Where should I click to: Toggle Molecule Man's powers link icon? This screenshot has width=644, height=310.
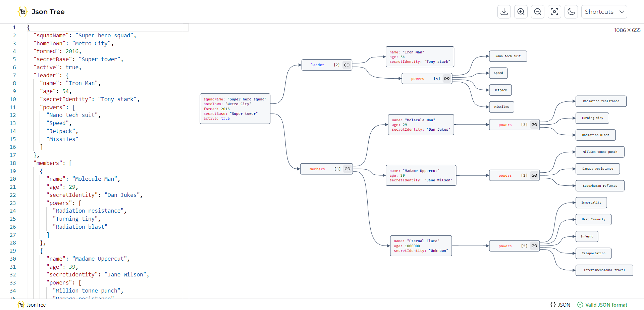[x=534, y=125]
